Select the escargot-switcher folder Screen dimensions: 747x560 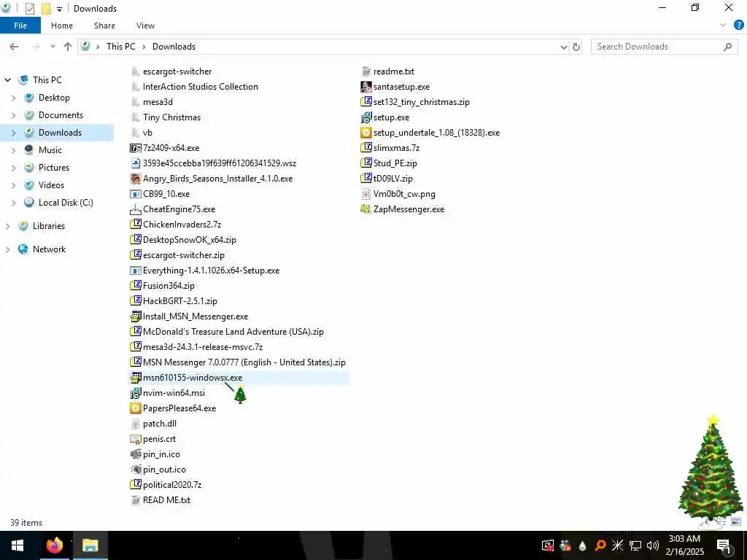click(x=171, y=71)
